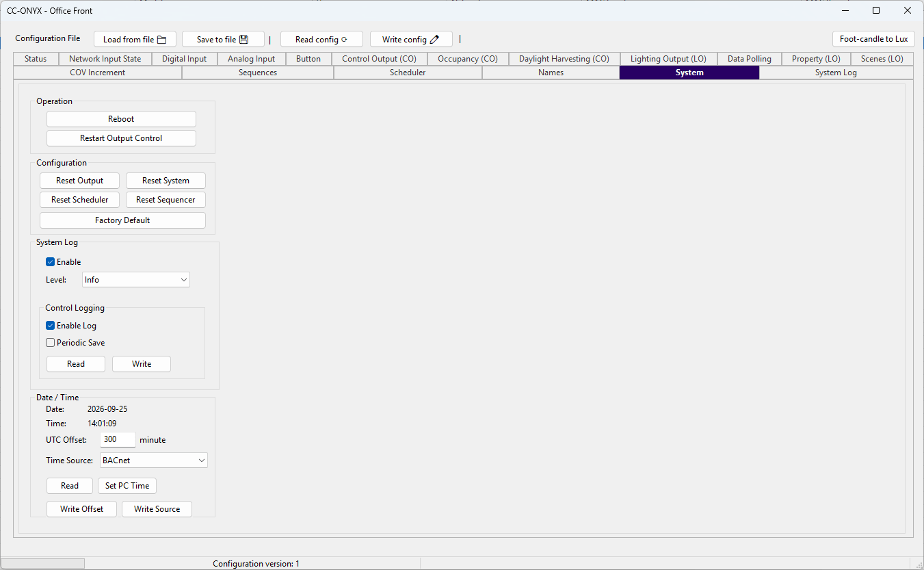Disable the Enable Log checkbox
Viewport: 924px width, 570px height.
pos(50,326)
